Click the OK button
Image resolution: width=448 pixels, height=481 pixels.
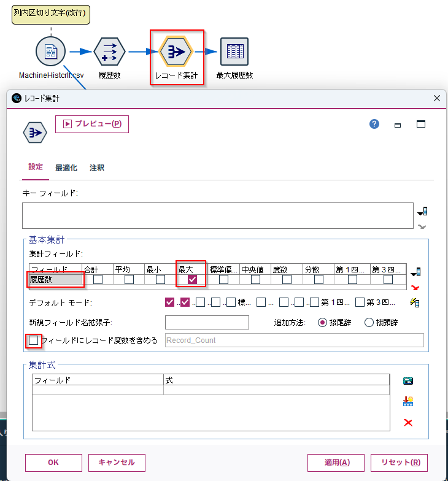pyautogui.click(x=54, y=463)
